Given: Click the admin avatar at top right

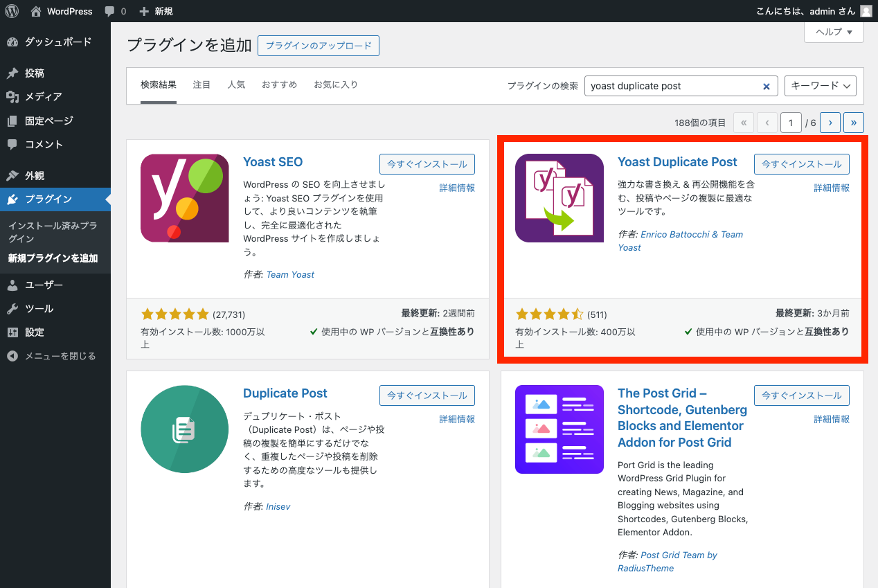Looking at the screenshot, I should click(866, 11).
